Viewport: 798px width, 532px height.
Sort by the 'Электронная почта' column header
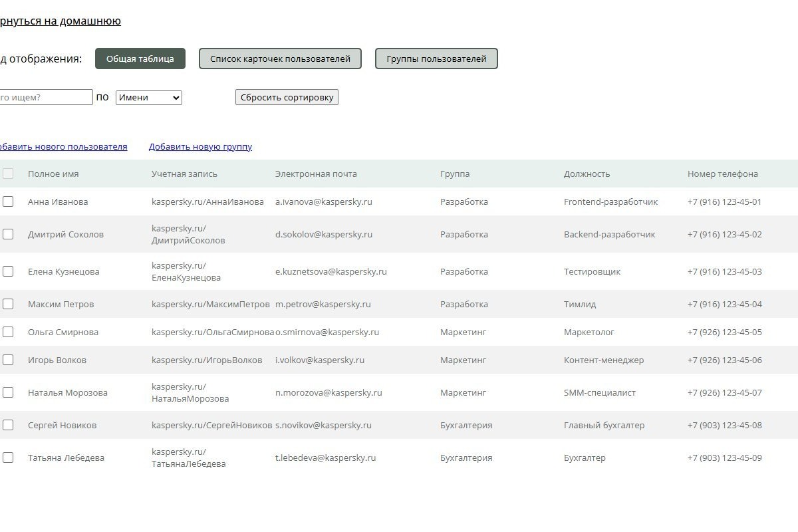(x=316, y=174)
